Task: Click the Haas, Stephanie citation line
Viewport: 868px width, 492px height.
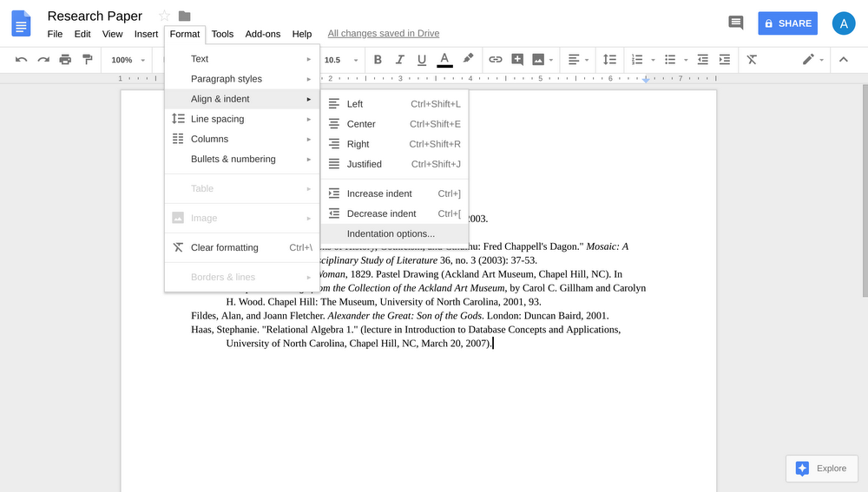Action: (405, 329)
